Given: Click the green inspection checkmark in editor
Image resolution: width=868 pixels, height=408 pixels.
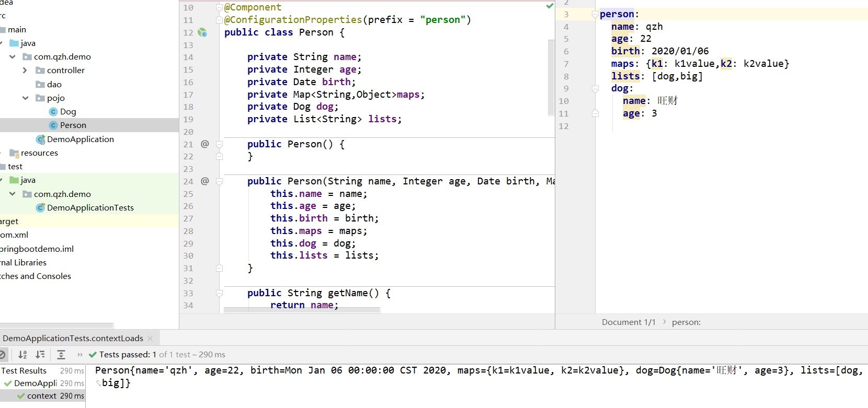Looking at the screenshot, I should [x=550, y=6].
